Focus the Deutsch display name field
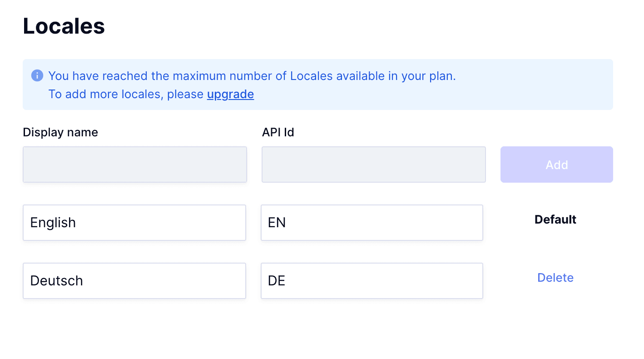 (x=134, y=281)
